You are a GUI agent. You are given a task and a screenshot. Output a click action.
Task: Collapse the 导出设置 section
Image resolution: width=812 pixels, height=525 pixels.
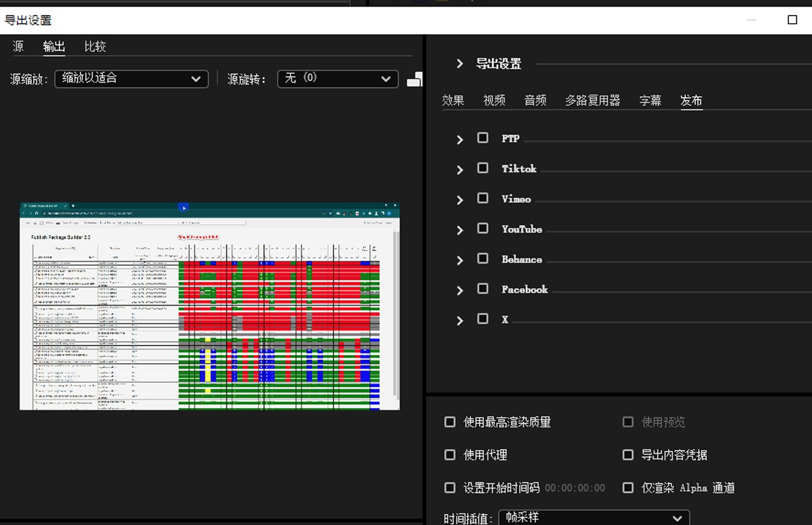point(460,63)
